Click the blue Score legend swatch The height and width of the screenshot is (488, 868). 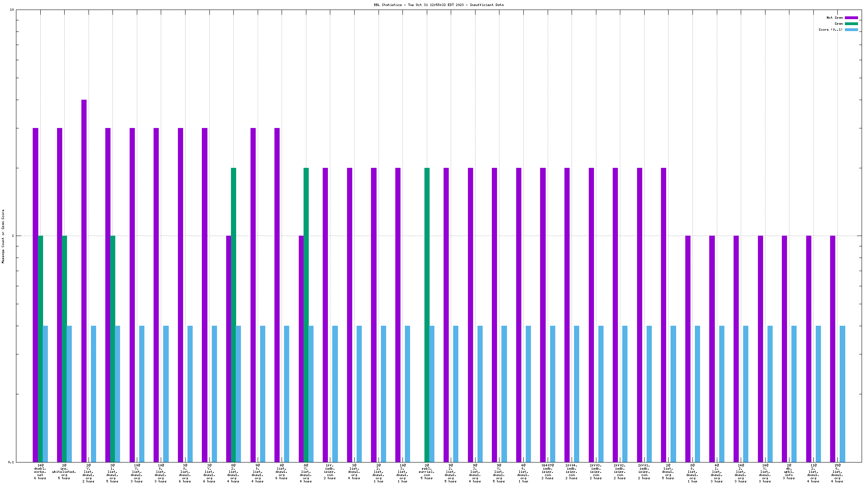click(851, 30)
